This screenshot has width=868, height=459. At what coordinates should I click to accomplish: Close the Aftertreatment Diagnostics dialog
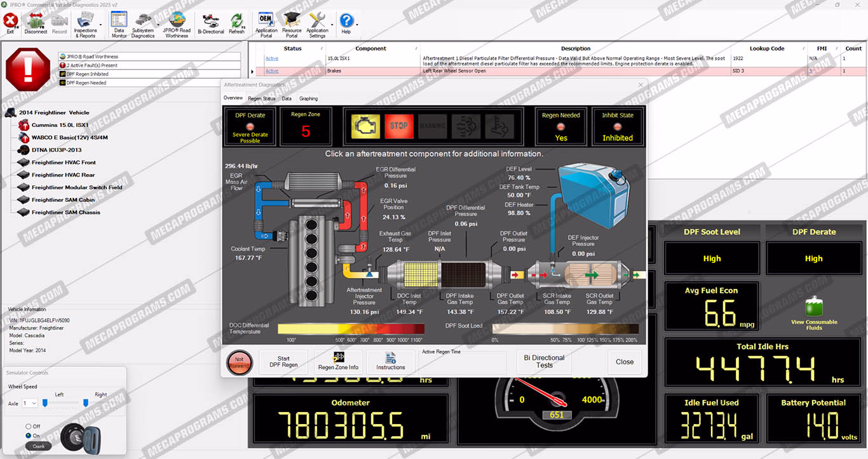(x=625, y=362)
